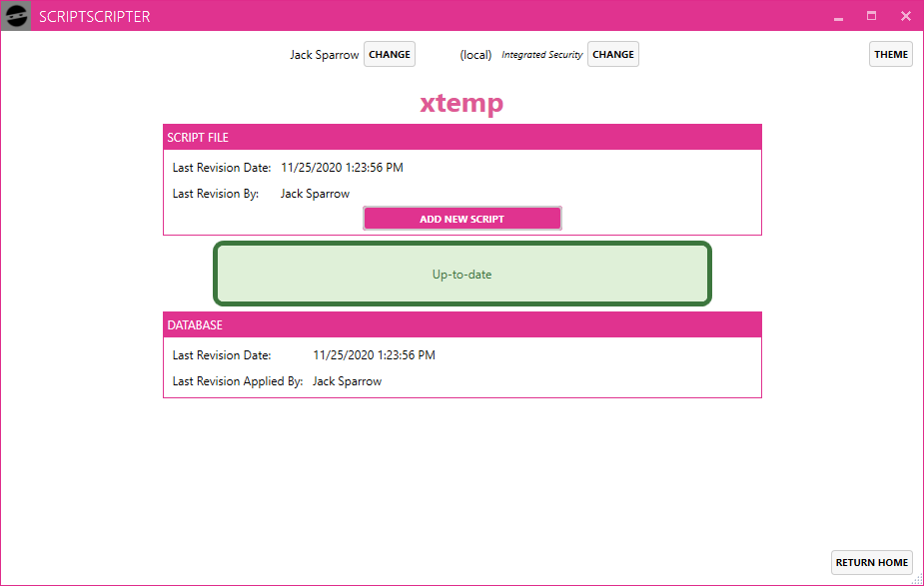Maximize the ScriptScripter window
Image resolution: width=924 pixels, height=586 pixels.
pos(871,16)
